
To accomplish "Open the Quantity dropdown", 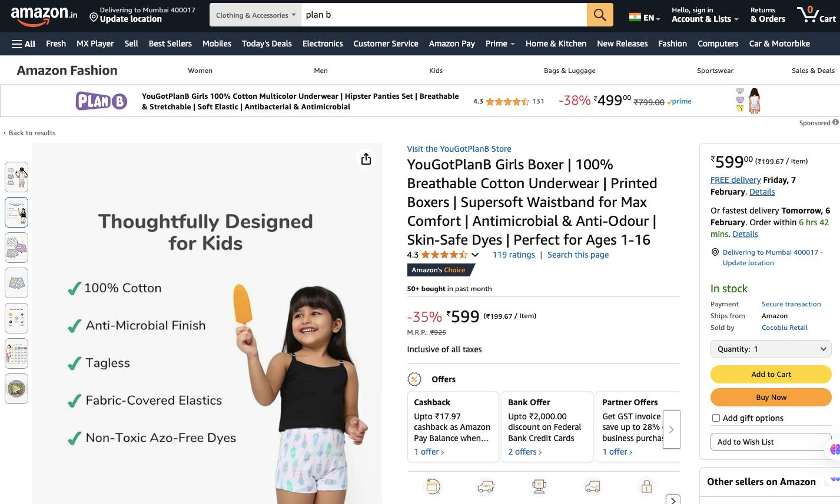I will [x=771, y=349].
